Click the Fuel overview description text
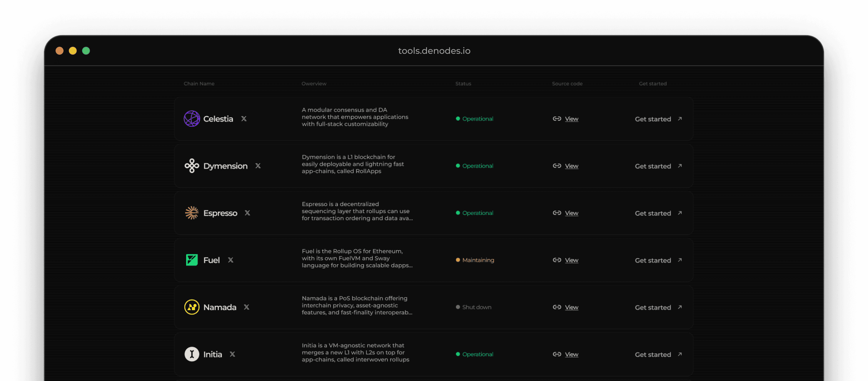 pos(357,258)
